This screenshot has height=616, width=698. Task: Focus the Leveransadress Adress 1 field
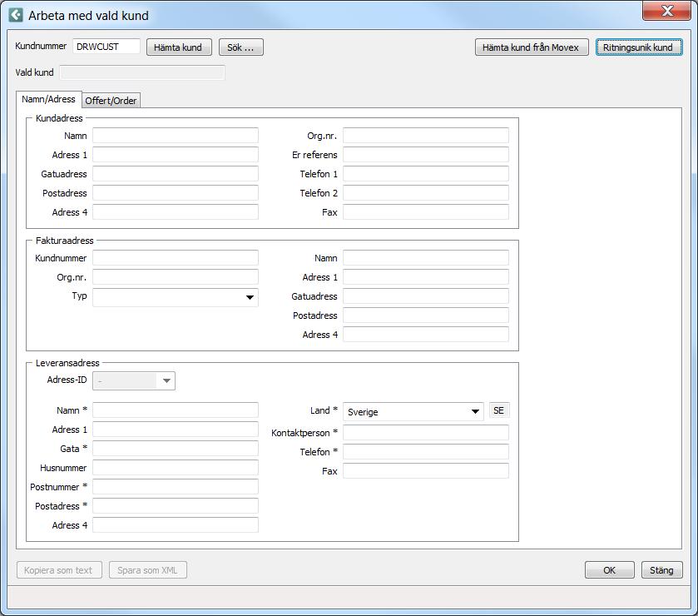[x=176, y=430]
